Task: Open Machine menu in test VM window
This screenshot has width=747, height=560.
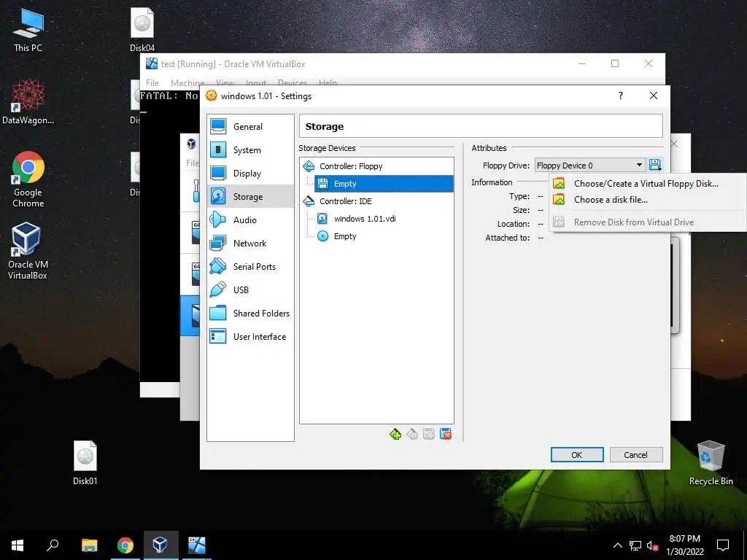Action: (x=187, y=82)
